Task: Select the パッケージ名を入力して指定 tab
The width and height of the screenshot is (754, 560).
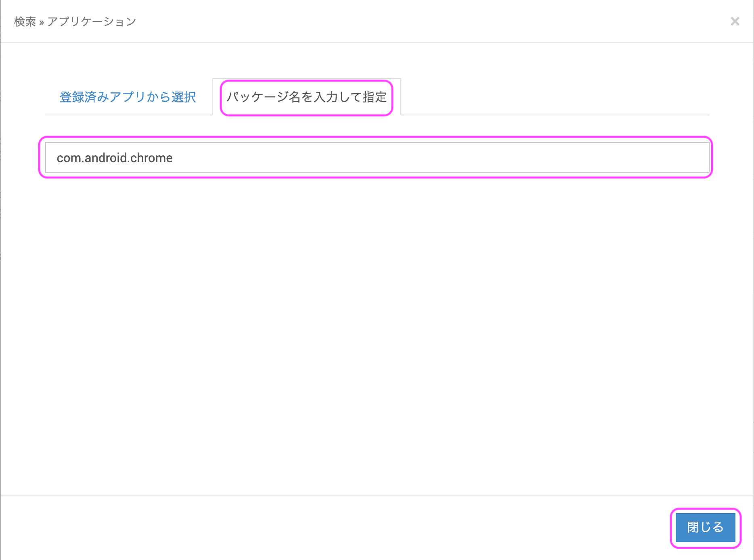Action: coord(306,97)
